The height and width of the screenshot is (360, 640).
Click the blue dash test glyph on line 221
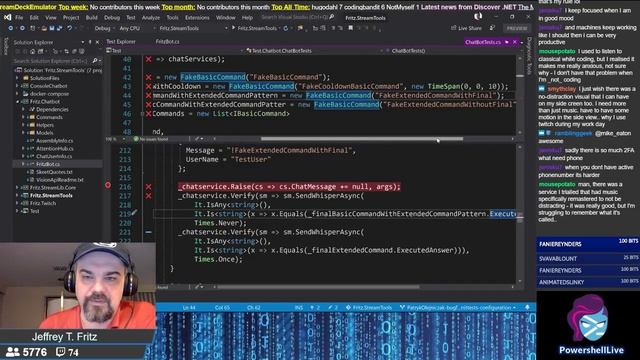149,232
